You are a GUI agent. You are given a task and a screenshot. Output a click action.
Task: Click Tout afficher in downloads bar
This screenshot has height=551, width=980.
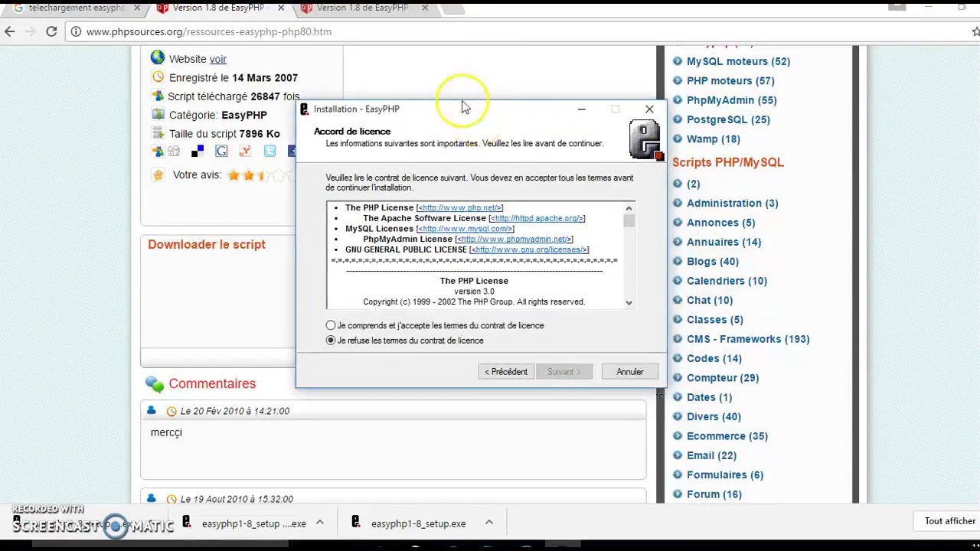pos(949,521)
